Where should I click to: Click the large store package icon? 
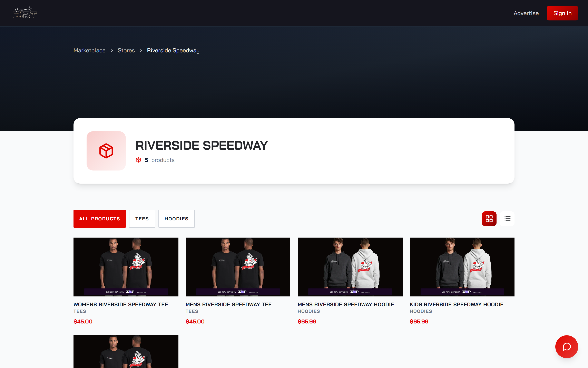[106, 151]
